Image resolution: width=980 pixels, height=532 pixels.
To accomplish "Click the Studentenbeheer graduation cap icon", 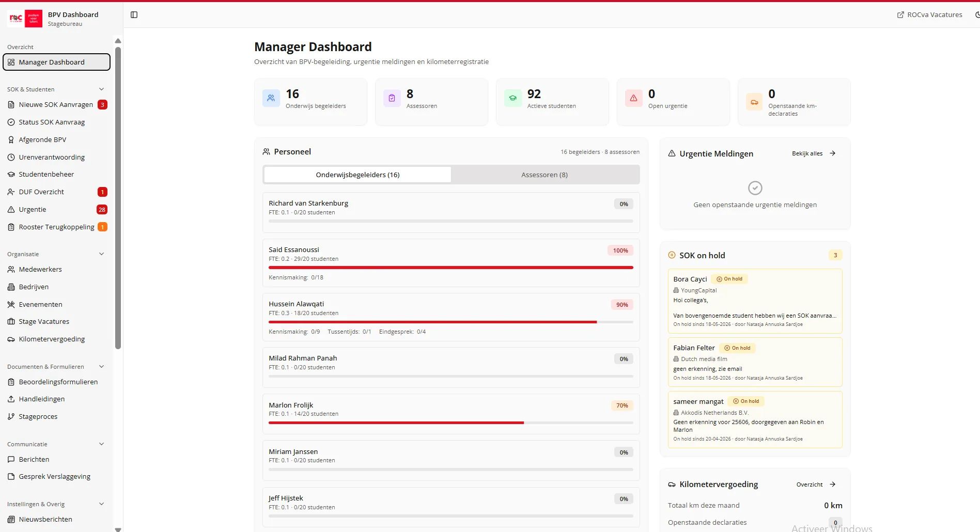I will [11, 175].
